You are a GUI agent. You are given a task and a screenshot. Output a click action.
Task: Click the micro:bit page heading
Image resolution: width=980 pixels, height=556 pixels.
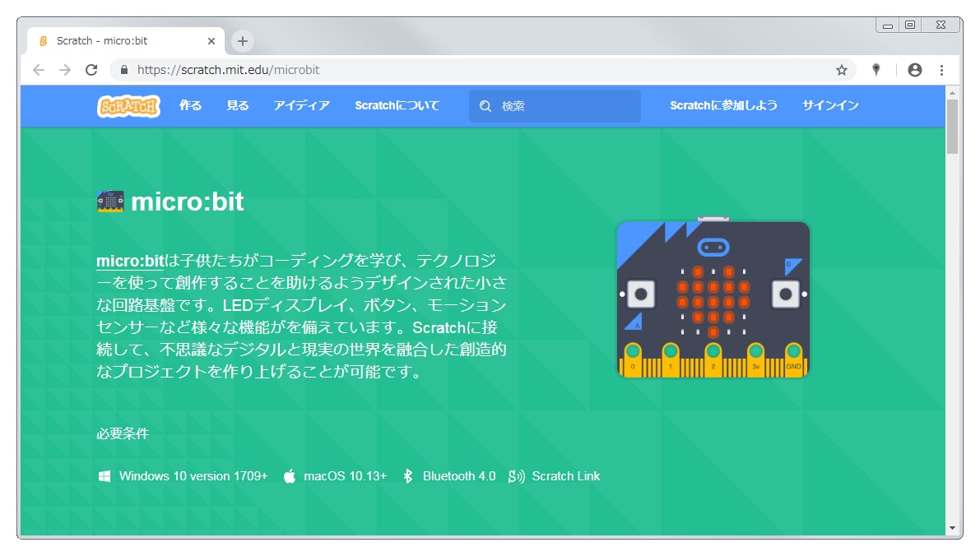pos(188,202)
